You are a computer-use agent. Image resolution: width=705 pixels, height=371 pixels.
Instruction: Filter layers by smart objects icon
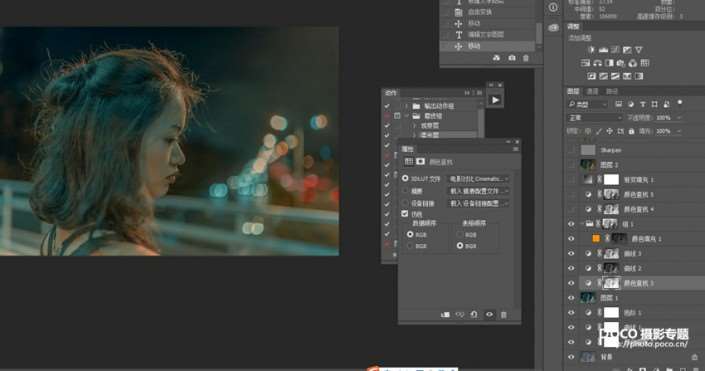click(666, 104)
